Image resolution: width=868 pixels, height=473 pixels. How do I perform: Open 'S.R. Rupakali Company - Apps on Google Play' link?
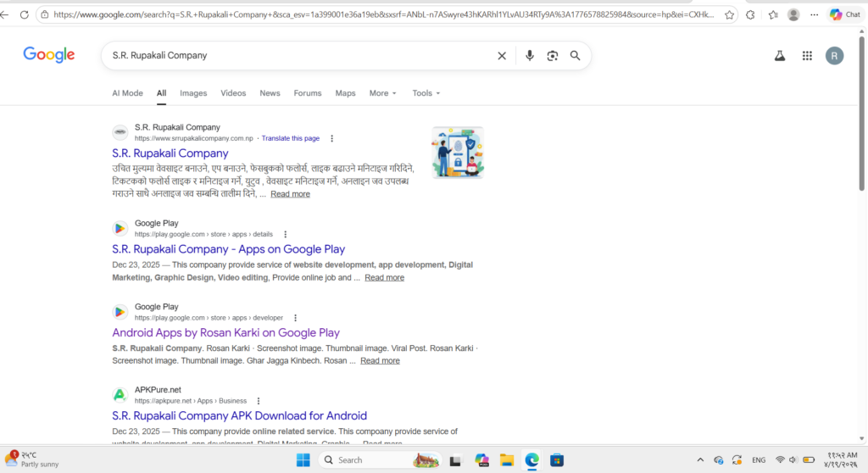229,249
